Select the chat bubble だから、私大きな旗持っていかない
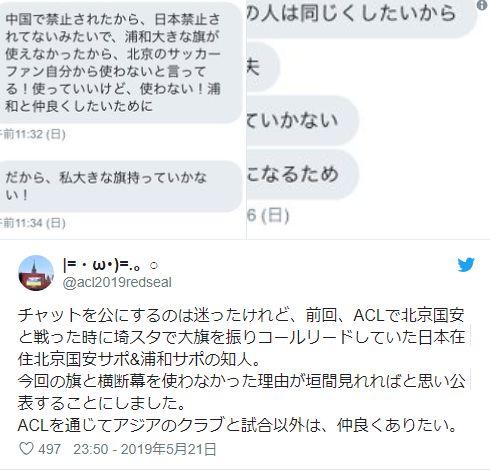The image size is (490, 476). (x=121, y=186)
